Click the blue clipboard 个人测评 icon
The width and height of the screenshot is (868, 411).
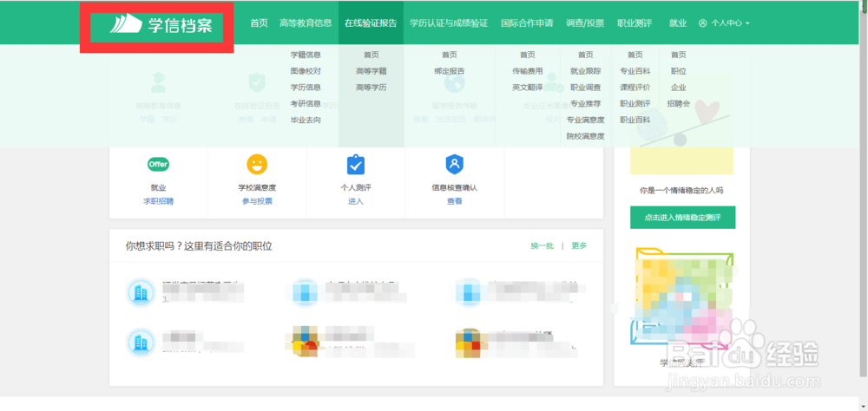click(x=355, y=164)
